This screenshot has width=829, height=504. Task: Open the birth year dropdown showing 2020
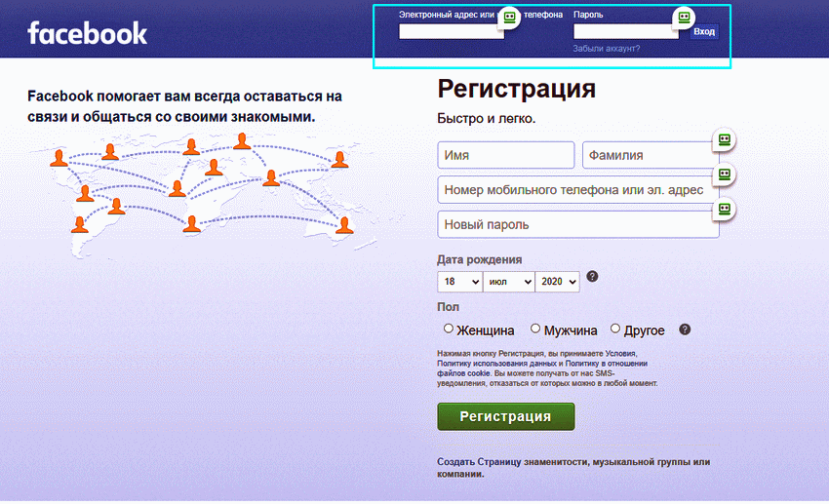[557, 282]
